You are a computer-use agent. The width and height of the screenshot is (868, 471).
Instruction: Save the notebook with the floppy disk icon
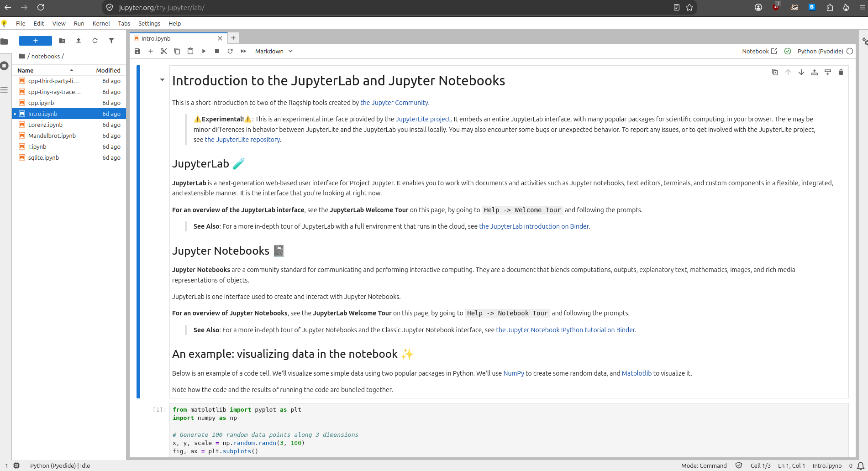tap(137, 51)
